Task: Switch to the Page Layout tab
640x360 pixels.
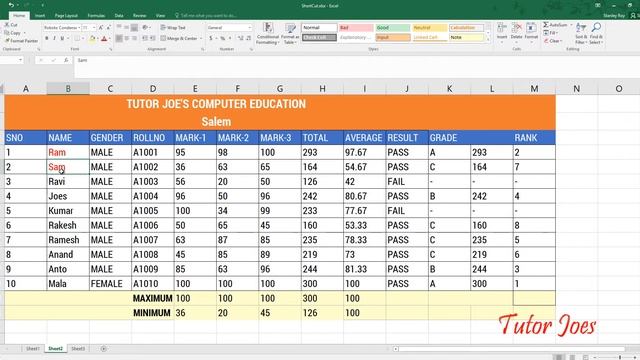Action: 66,16
